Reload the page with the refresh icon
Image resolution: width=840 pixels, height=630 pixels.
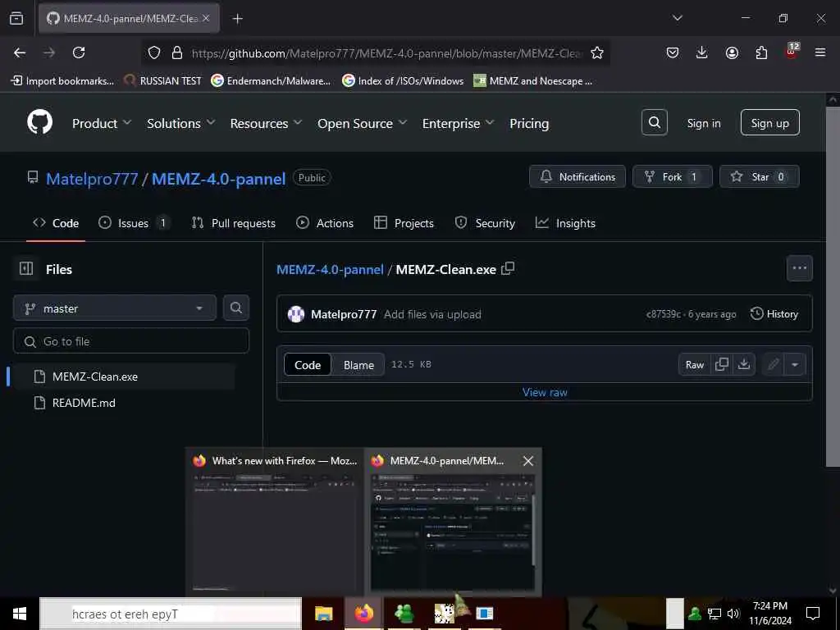pos(79,52)
